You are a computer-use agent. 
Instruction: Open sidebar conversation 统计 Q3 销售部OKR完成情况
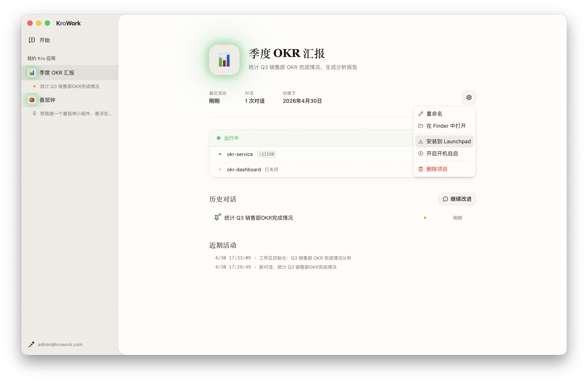70,86
